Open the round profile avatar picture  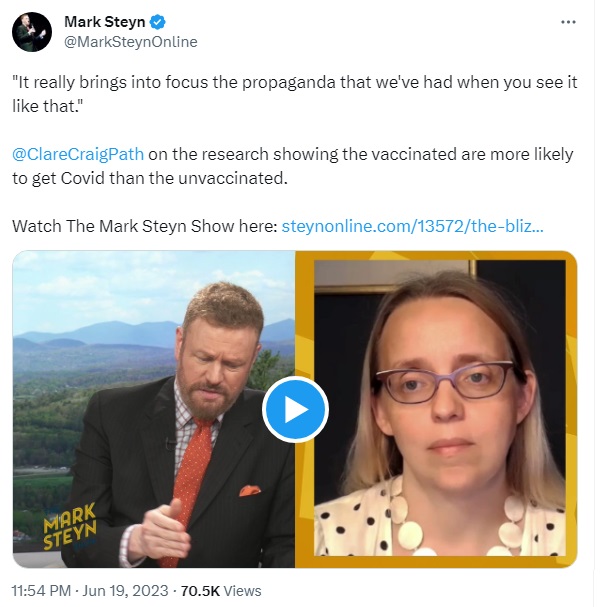pos(32,32)
